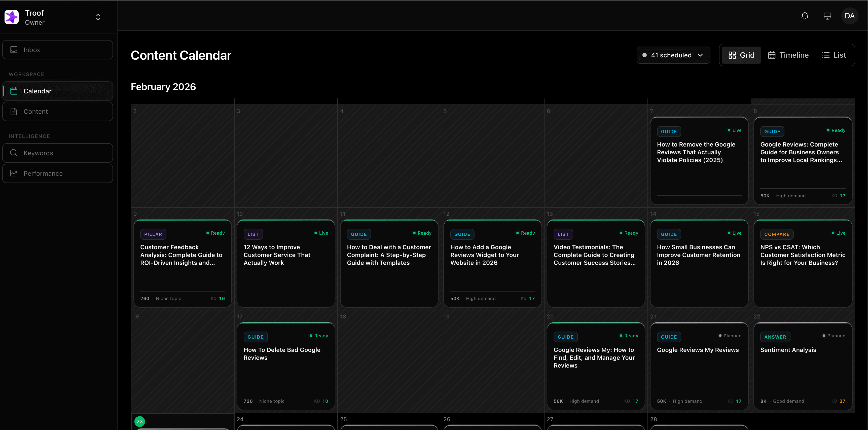Image resolution: width=868 pixels, height=430 pixels.
Task: Open Keywords under Intelligence
Action: (x=57, y=153)
